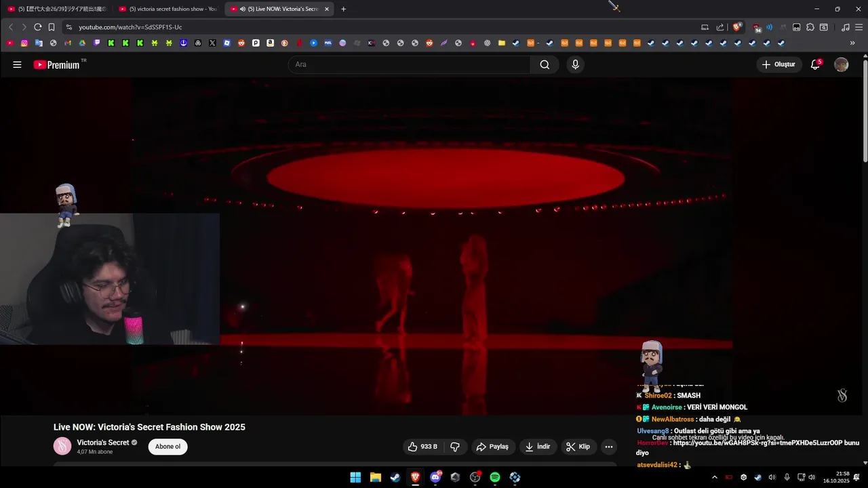This screenshot has width=868, height=488.
Task: Open the Amazon bookmark
Action: click(270, 43)
